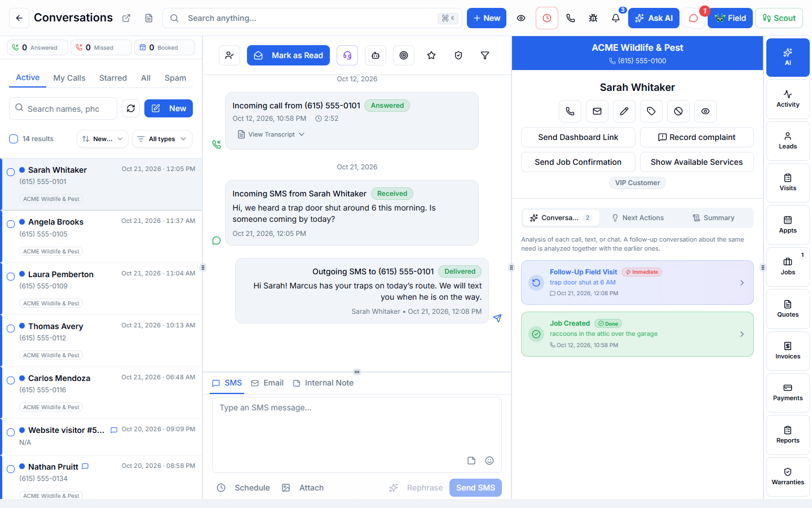
Task: Open the Nathan Pruitt conversation
Action: coord(102,477)
